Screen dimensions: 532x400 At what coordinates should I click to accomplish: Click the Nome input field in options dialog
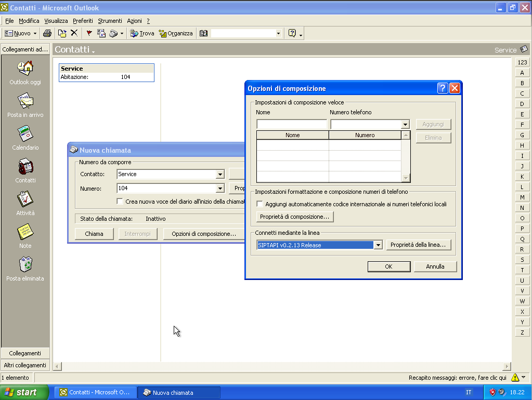292,124
